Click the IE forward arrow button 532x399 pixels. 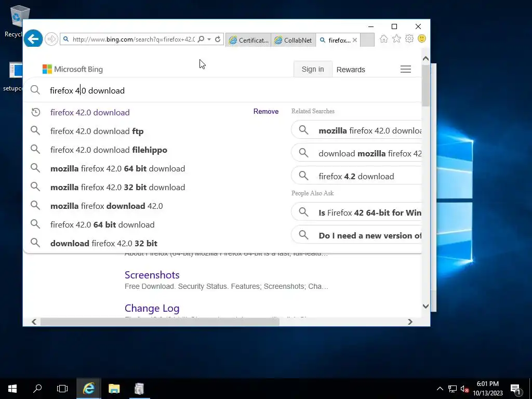51,39
